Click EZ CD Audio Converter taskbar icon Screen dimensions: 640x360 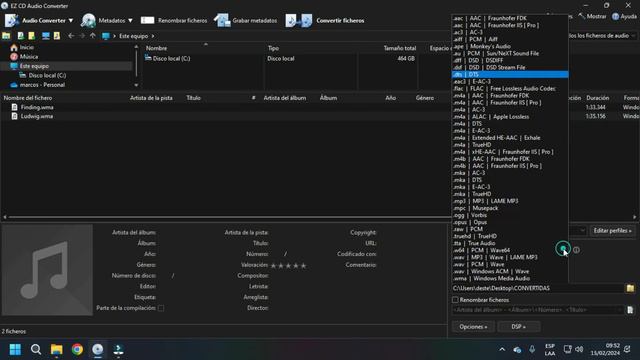[98, 349]
